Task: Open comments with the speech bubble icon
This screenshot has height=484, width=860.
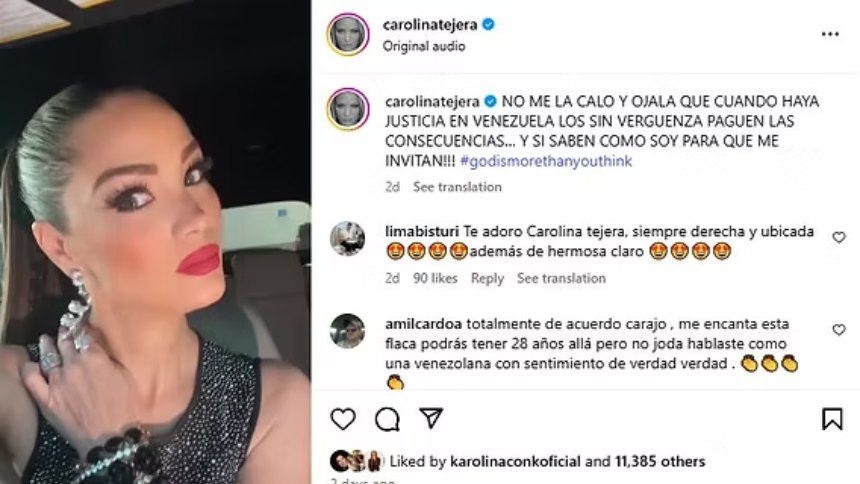Action: (x=387, y=419)
